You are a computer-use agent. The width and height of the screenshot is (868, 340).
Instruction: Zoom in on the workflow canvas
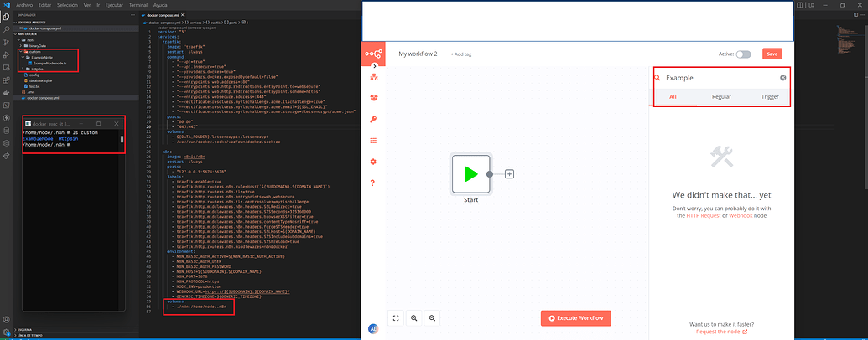(414, 318)
